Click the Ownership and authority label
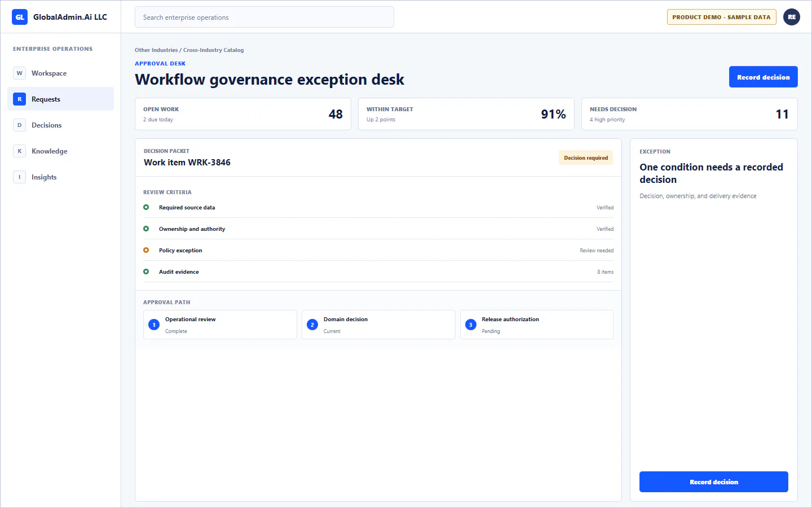The width and height of the screenshot is (812, 508). [192, 229]
